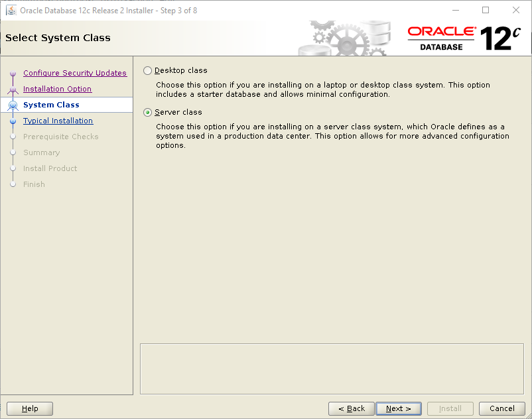Click the Desktop class description text
The height and width of the screenshot is (419, 532).
[323, 90]
